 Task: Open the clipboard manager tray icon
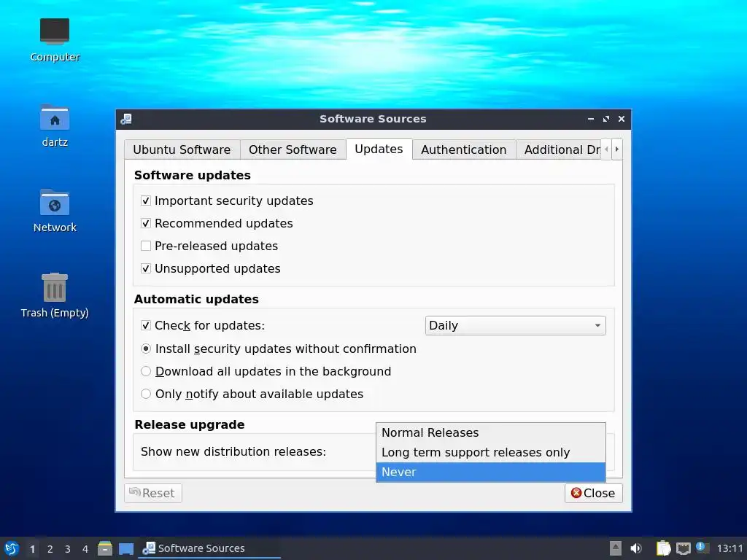pyautogui.click(x=663, y=548)
